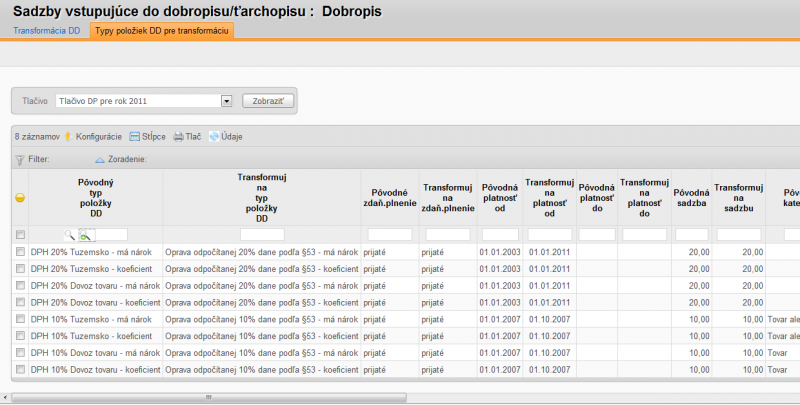Check row DPH 20% Dovoz tovaru - koeficient
Image resolution: width=800 pixels, height=405 pixels.
point(20,302)
